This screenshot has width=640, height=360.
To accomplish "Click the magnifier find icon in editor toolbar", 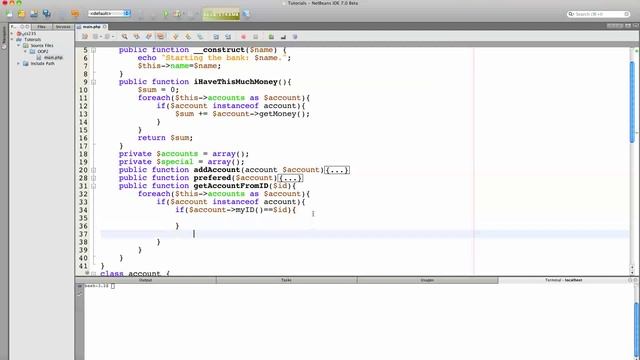I will coord(124,37).
